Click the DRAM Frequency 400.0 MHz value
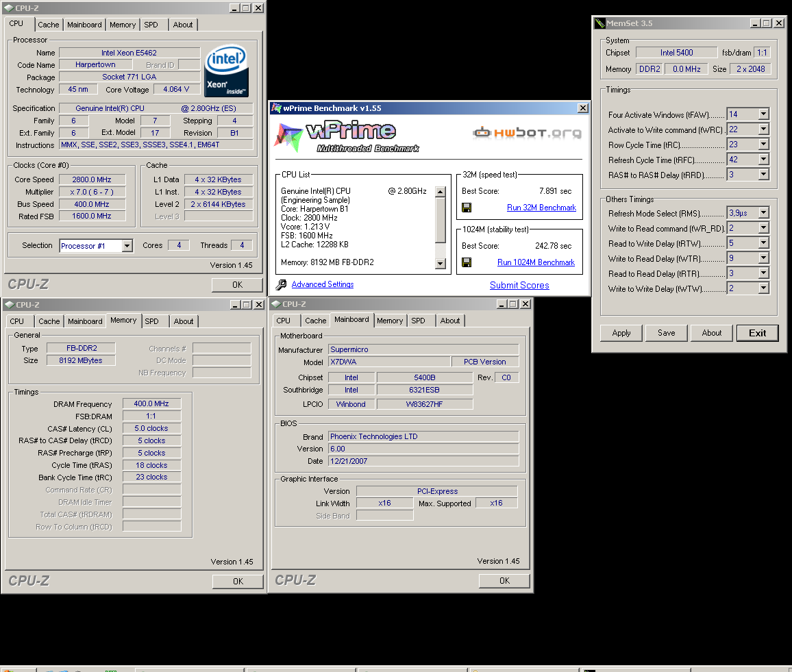This screenshot has width=792, height=672. pos(151,404)
